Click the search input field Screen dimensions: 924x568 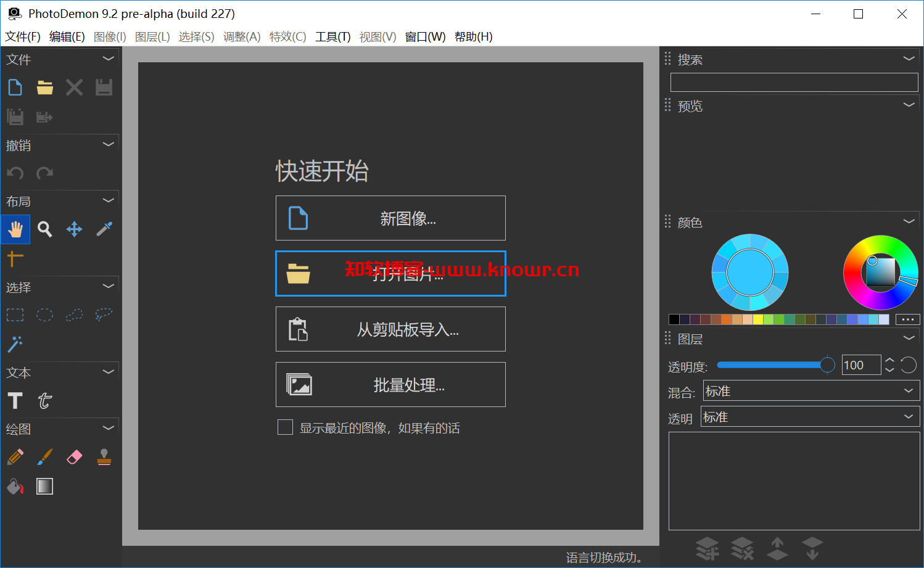coord(794,82)
